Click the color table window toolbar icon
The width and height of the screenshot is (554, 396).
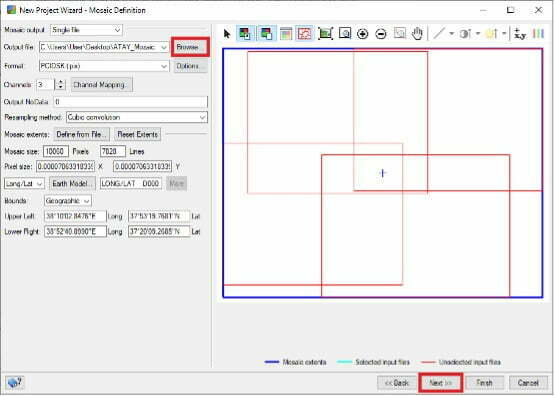[x=286, y=34]
